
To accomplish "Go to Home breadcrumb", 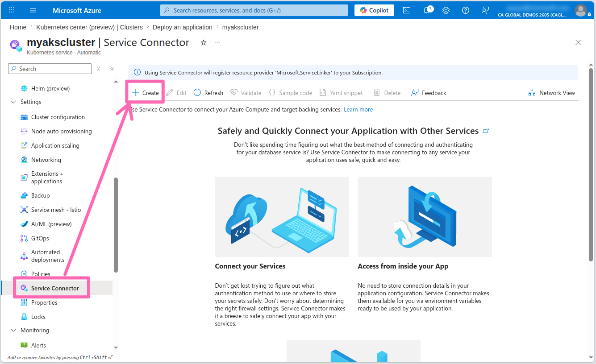I will pos(18,27).
